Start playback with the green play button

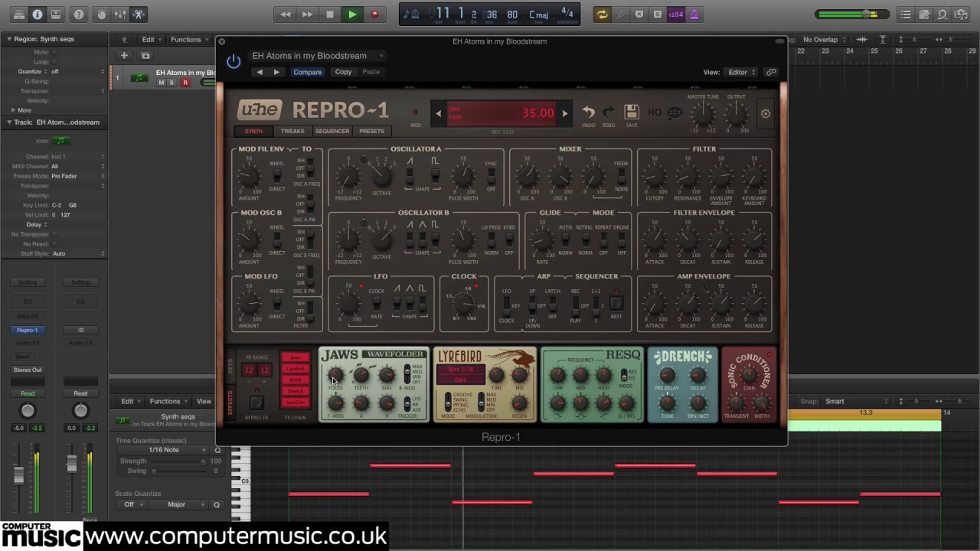(x=352, y=14)
